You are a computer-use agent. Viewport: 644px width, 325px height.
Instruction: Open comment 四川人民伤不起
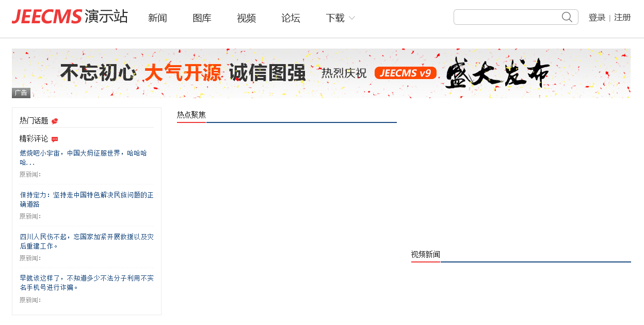pyautogui.click(x=87, y=241)
